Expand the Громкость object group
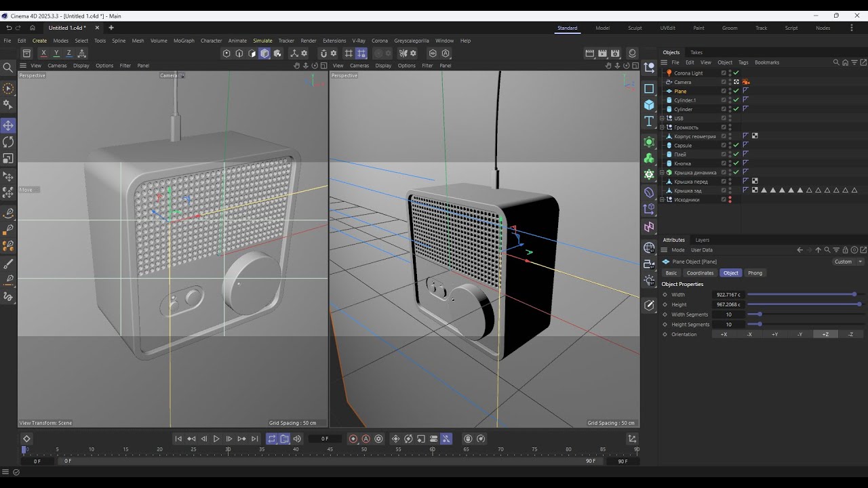 [663, 127]
